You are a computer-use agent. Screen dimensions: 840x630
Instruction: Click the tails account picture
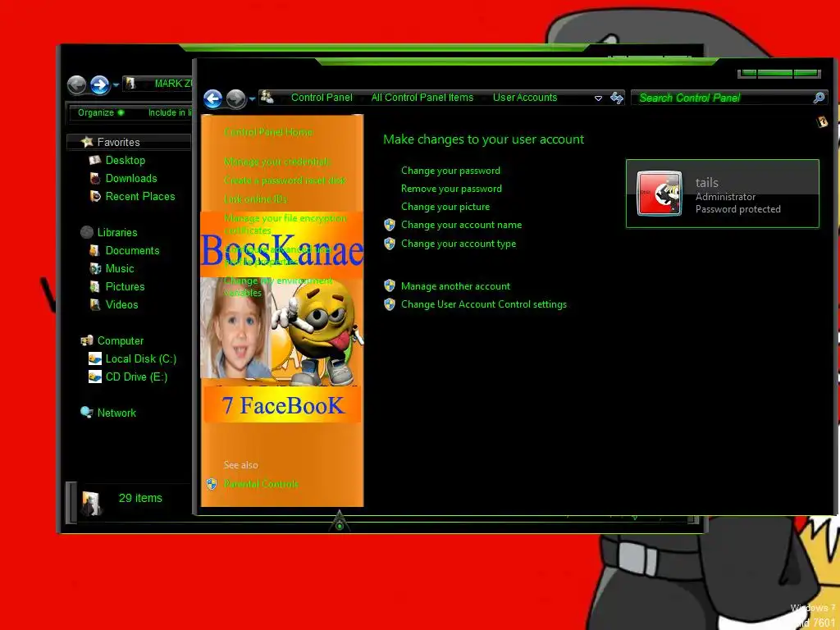pyautogui.click(x=660, y=194)
